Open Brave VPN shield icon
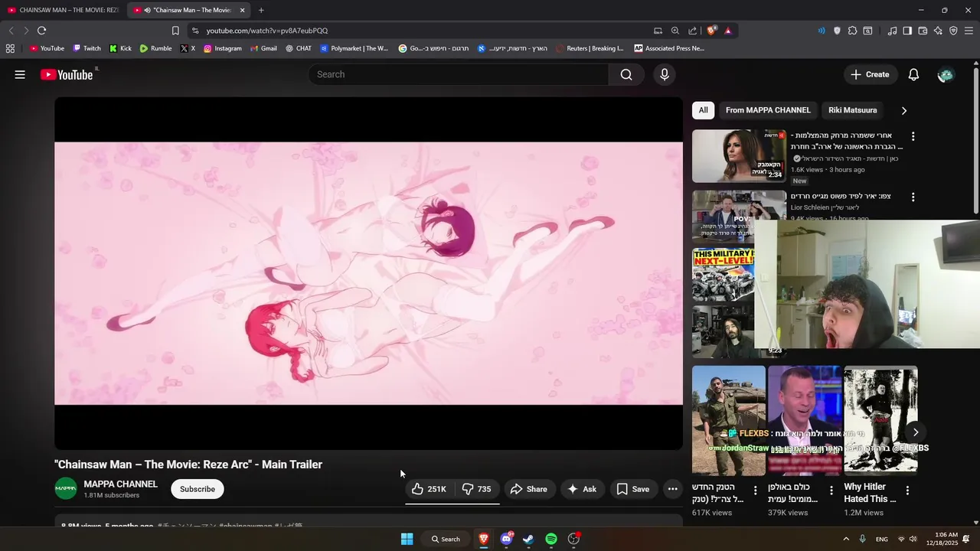Screen dimensions: 980x551 [x=953, y=31]
